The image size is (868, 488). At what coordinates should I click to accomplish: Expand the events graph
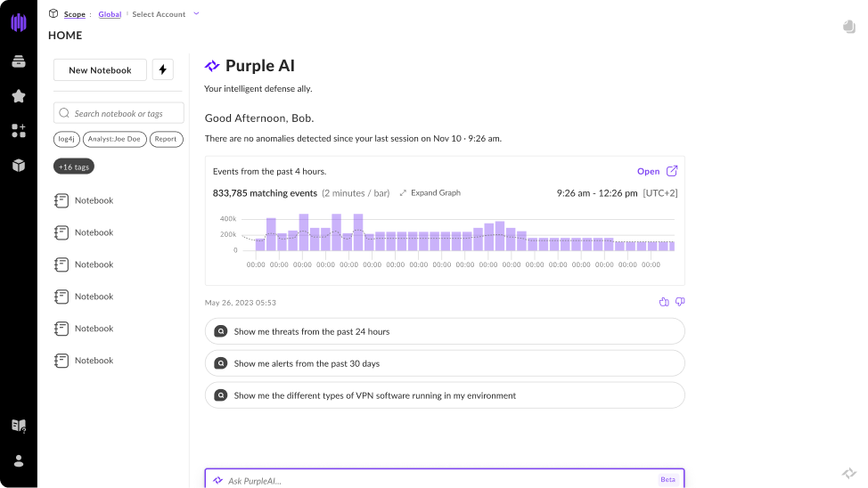click(430, 193)
